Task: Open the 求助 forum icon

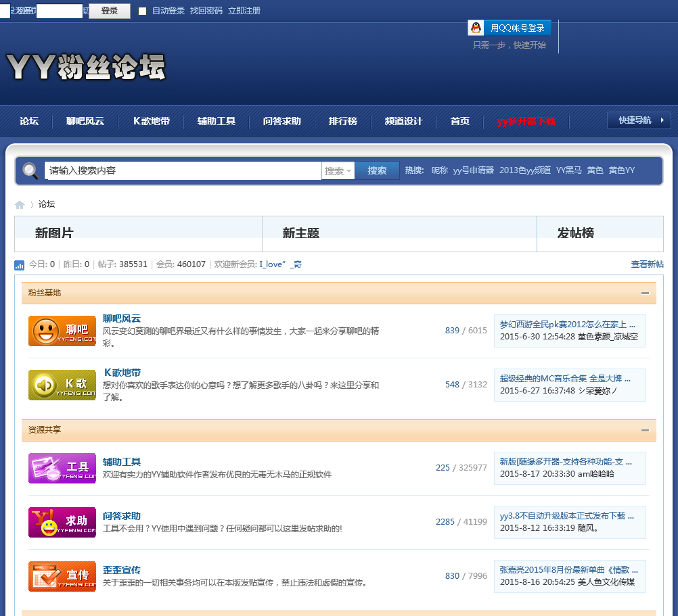Action: pos(62,522)
